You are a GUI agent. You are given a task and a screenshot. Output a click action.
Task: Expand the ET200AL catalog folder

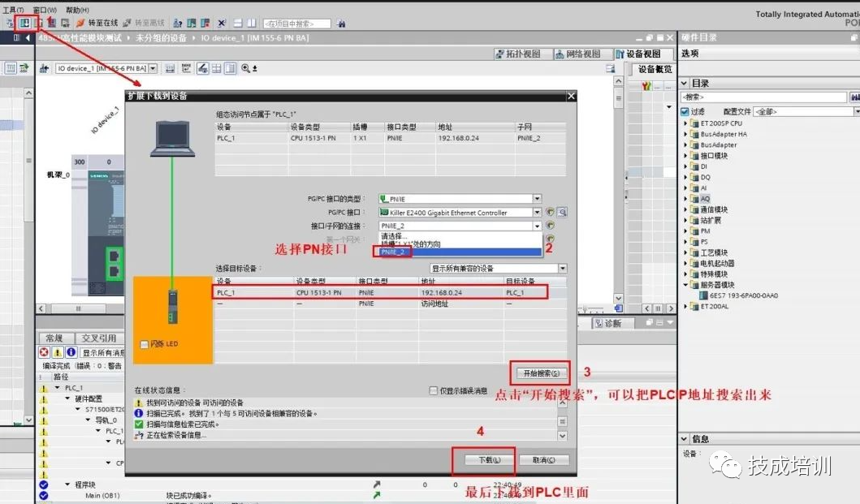pos(685,306)
